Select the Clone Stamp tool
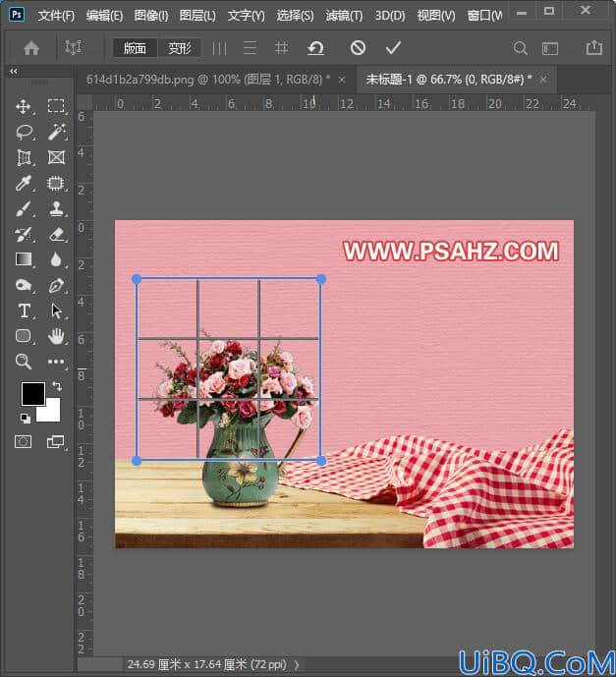This screenshot has height=677, width=616. coord(57,208)
